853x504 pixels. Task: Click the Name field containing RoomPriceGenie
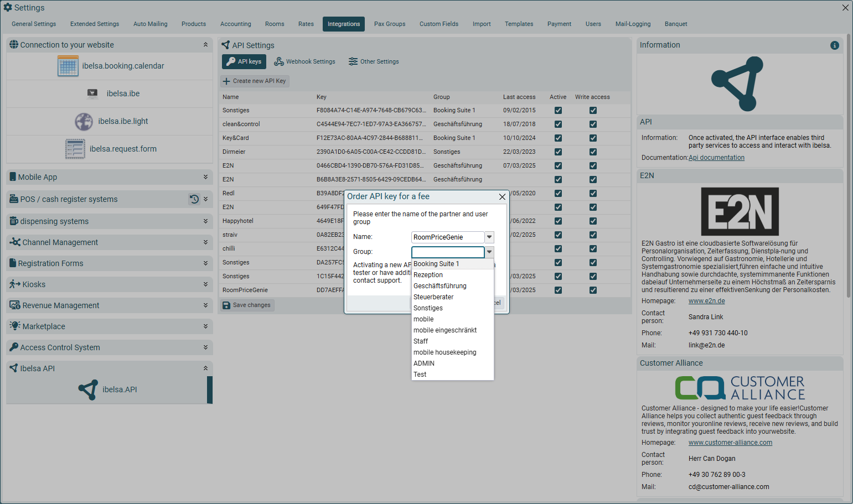[x=448, y=237]
